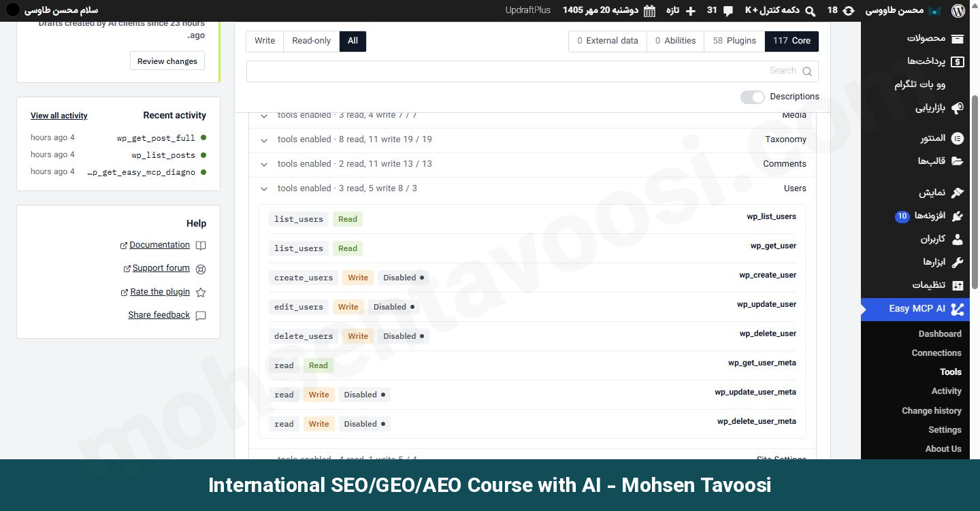Click the بازاریابی megaphone icon
980x511 pixels.
(958, 108)
